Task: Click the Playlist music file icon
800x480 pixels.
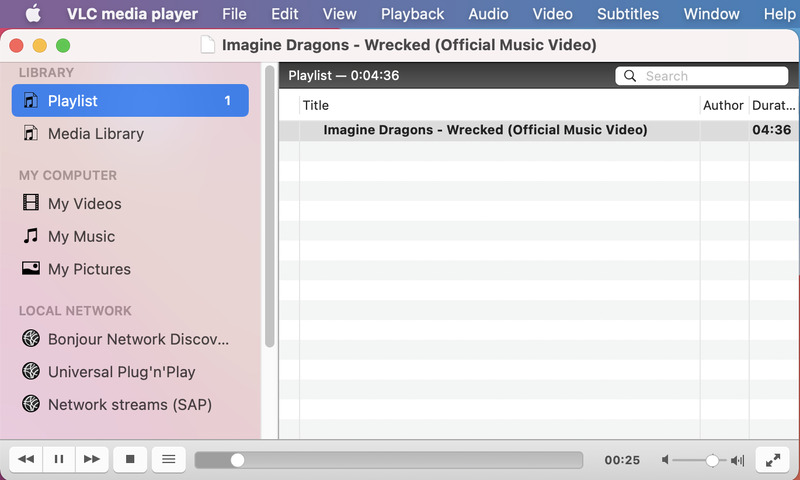Action: [x=31, y=100]
